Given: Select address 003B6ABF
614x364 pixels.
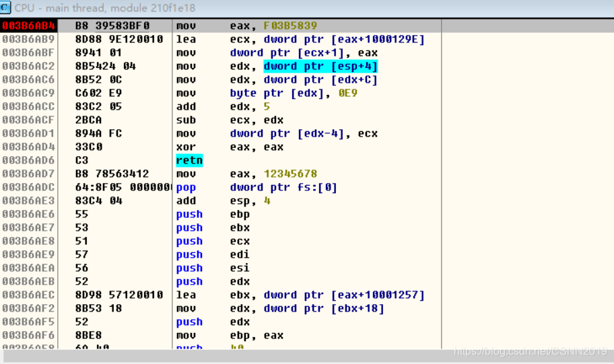Looking at the screenshot, I should [28, 53].
